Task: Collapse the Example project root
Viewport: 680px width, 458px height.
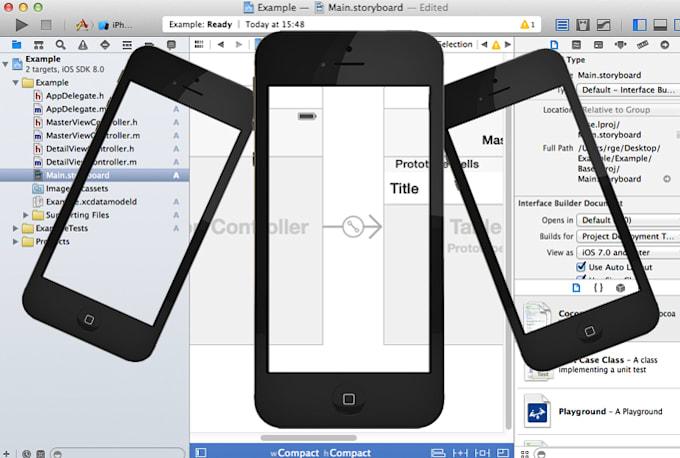Action: point(5,64)
